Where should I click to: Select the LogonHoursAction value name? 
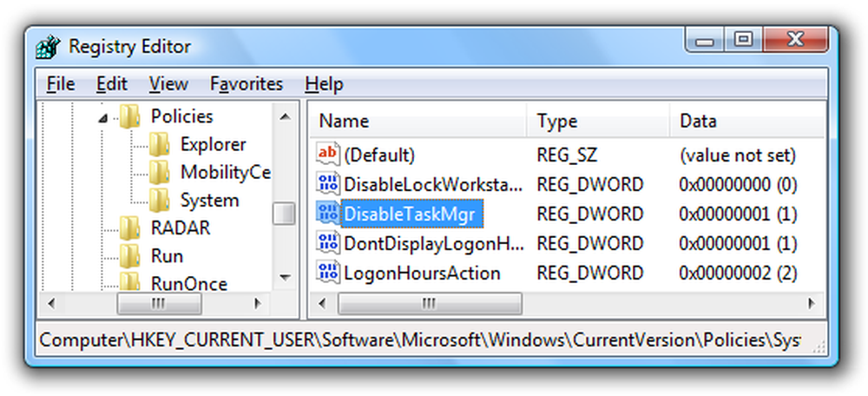[x=422, y=273]
